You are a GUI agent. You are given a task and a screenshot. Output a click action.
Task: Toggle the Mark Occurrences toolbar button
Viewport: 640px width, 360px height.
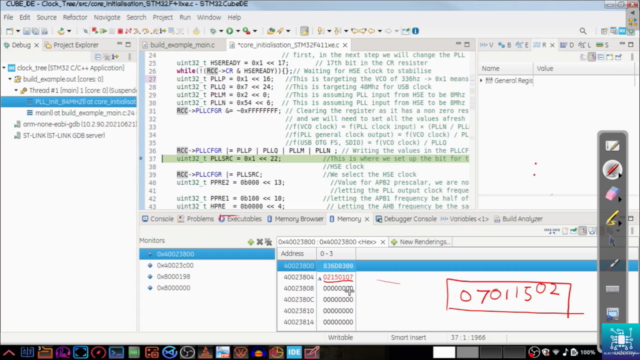304,31
